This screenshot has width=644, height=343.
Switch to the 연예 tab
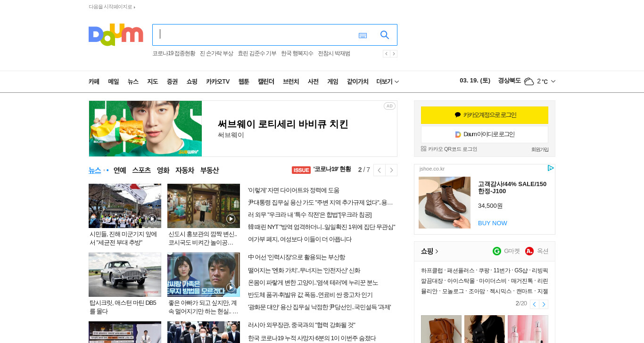click(x=120, y=170)
